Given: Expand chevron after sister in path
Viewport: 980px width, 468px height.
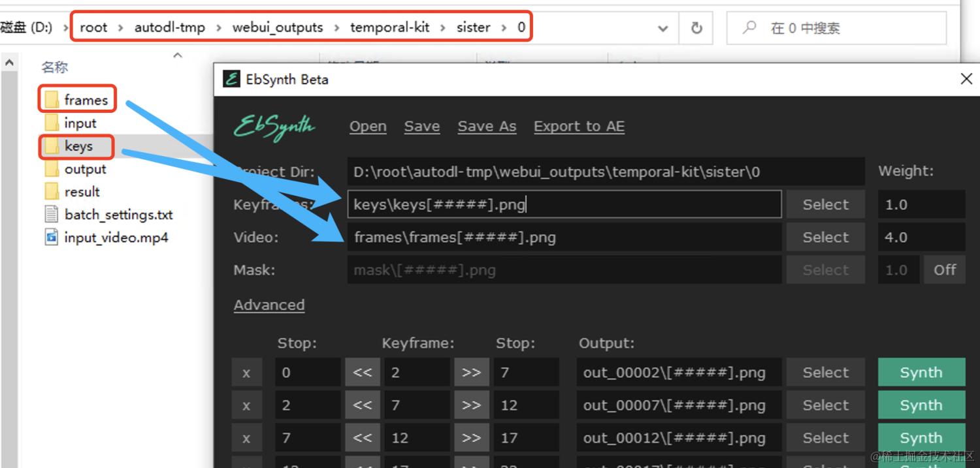Looking at the screenshot, I should (504, 27).
